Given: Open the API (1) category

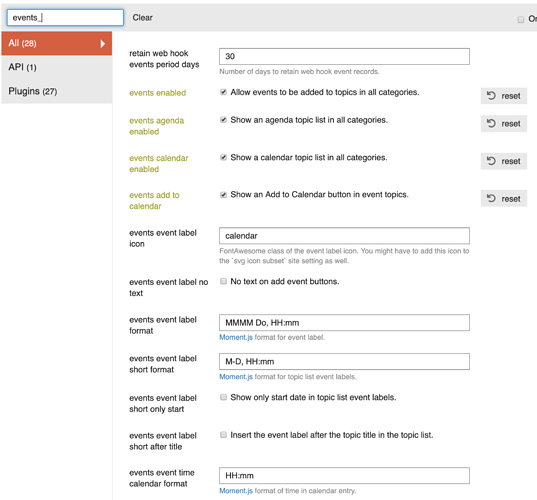Looking at the screenshot, I should click(x=57, y=67).
